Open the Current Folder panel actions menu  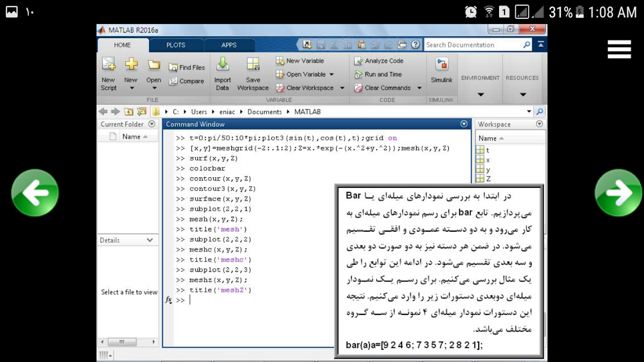pos(152,124)
